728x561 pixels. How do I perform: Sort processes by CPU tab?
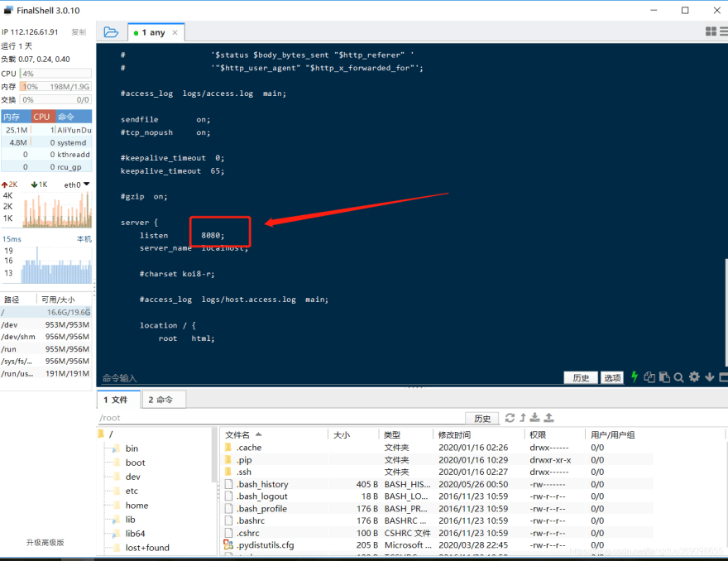pyautogui.click(x=43, y=117)
